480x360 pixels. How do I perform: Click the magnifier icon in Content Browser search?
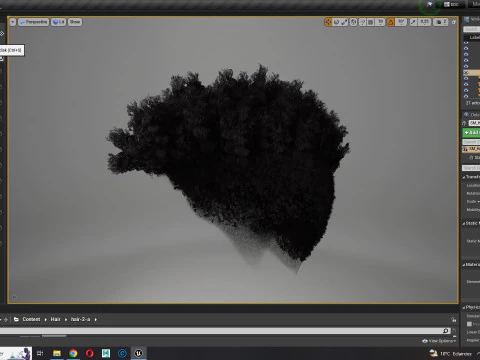coord(446,331)
